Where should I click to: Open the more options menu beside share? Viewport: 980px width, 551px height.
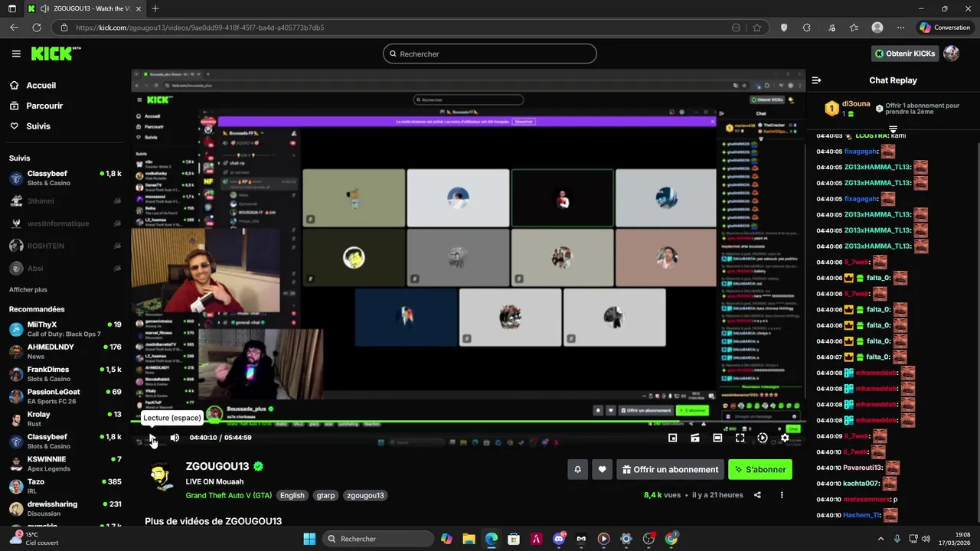(x=782, y=495)
